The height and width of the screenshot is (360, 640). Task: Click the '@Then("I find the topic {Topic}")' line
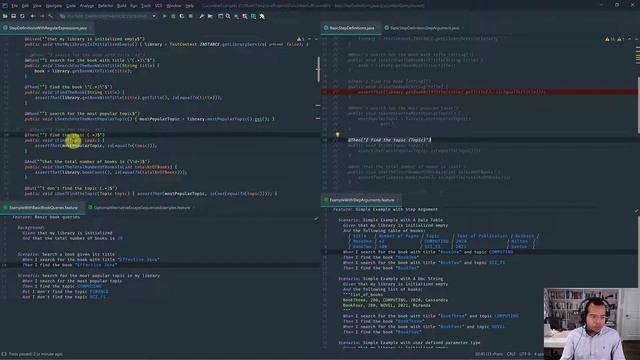click(389, 140)
